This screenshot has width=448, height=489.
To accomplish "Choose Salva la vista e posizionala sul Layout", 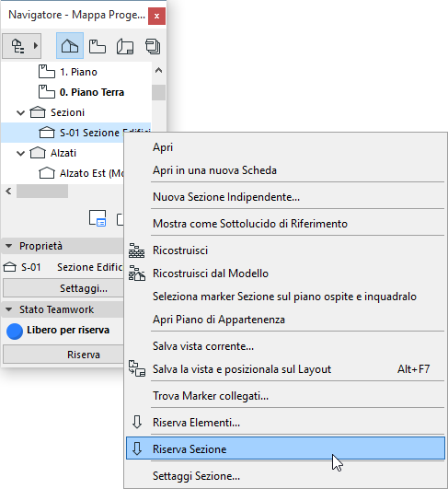I will [285, 369].
